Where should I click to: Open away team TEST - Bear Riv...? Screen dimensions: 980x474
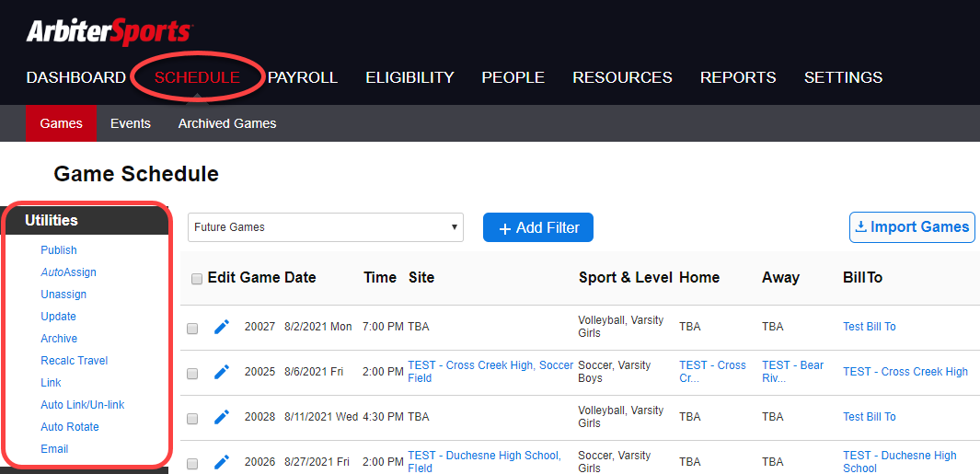793,372
